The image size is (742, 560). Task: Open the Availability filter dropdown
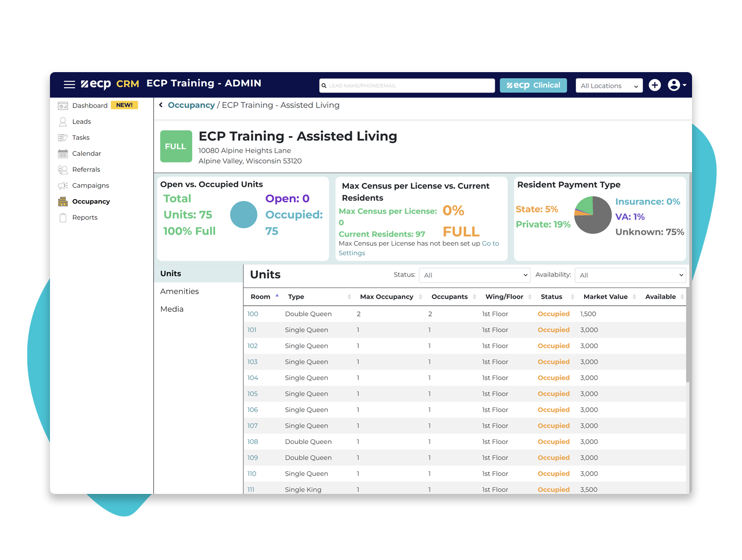click(x=629, y=275)
